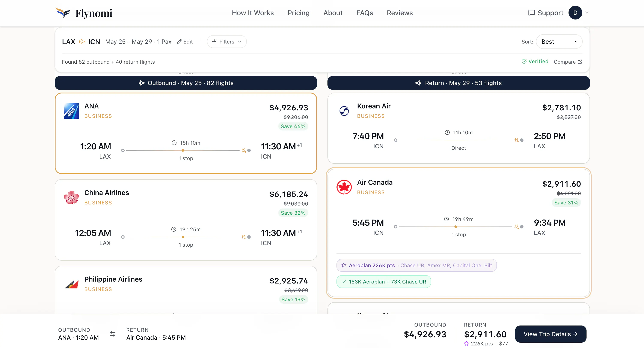Click the $2,781.10 Korean Air price
The width and height of the screenshot is (644, 348).
[x=561, y=108]
